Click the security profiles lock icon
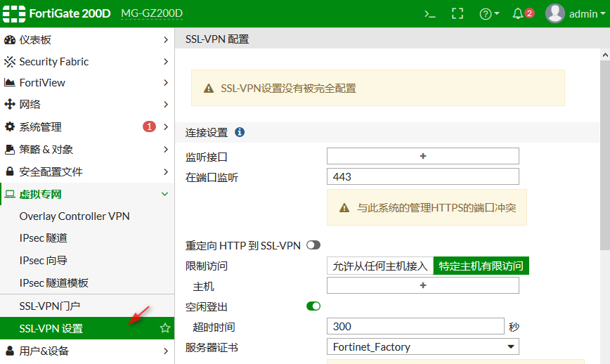The width and height of the screenshot is (610, 364). click(x=10, y=171)
